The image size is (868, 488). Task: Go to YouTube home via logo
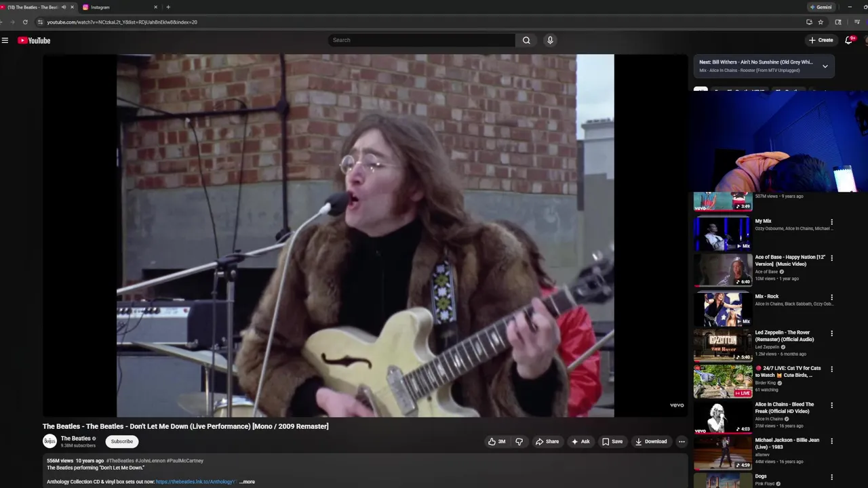[34, 40]
